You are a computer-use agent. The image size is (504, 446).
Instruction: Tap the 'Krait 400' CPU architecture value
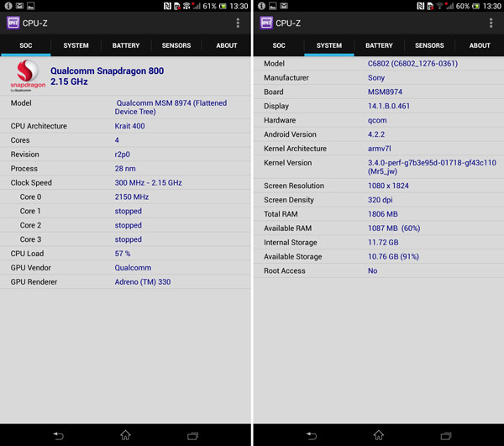129,126
